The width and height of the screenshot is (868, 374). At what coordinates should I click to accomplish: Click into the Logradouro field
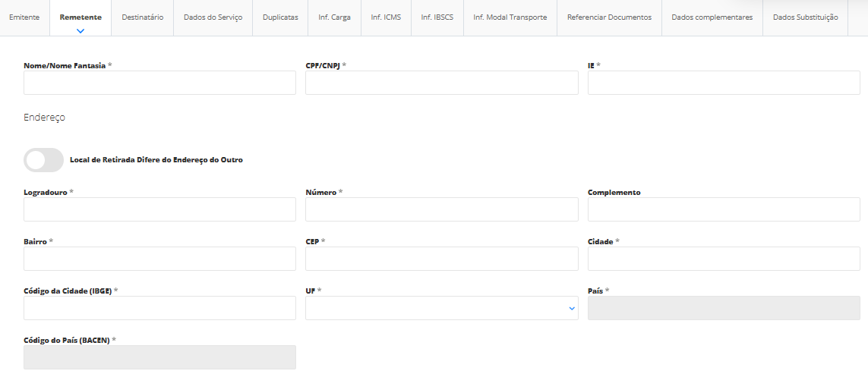[159, 209]
